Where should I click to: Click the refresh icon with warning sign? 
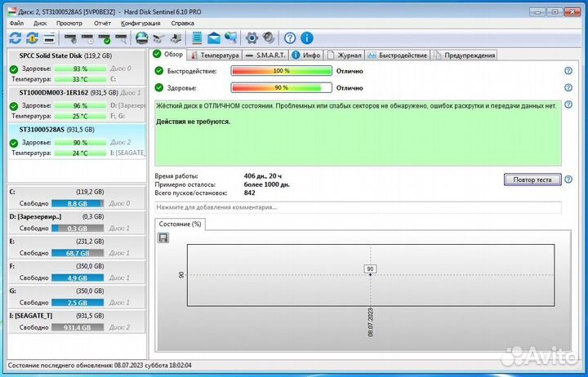[32, 38]
